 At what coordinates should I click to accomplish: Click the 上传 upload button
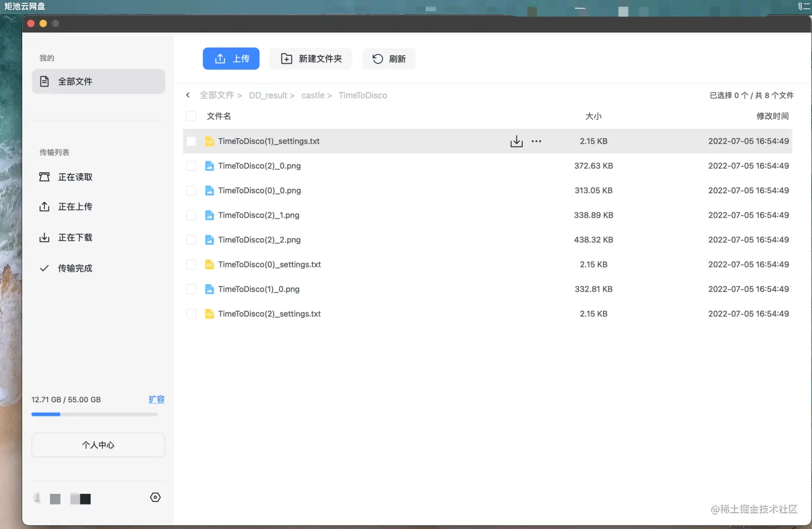[x=231, y=58]
